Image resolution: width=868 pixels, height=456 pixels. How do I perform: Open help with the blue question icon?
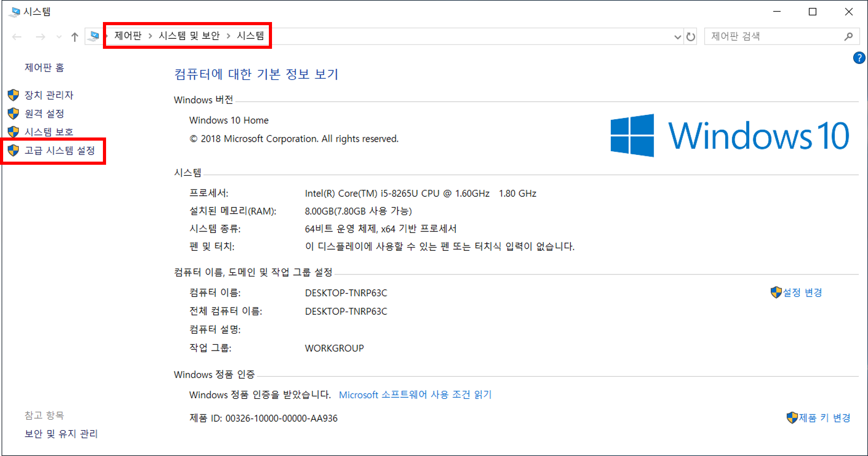coord(859,58)
